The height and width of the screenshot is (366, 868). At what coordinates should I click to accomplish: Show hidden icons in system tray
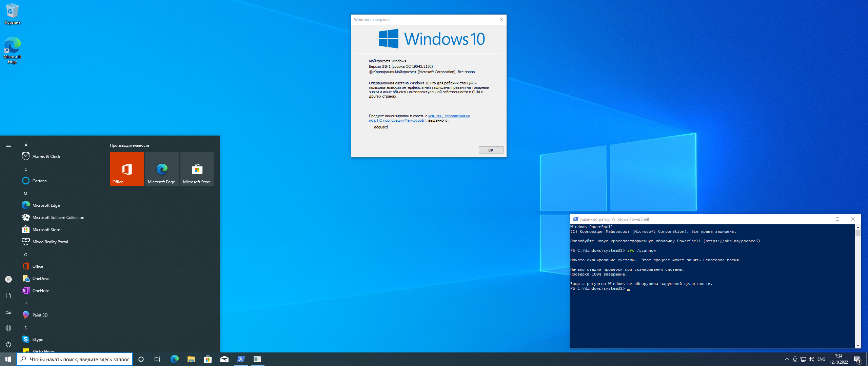point(787,359)
